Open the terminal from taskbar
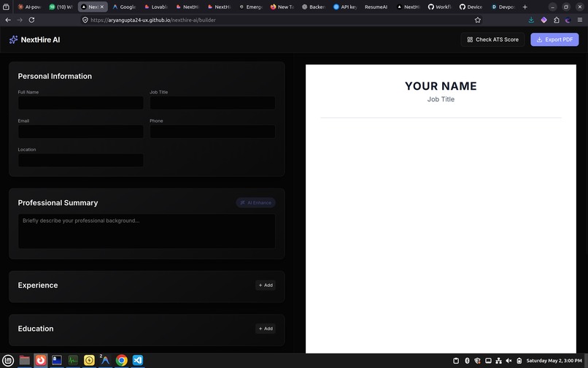Screen dimensions: 588x368 click(x=57, y=361)
